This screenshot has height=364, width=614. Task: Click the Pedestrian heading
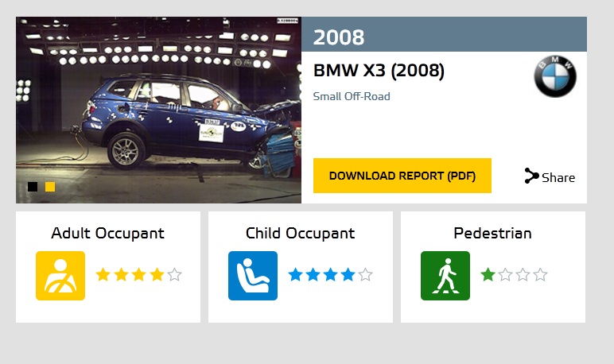pyautogui.click(x=492, y=234)
